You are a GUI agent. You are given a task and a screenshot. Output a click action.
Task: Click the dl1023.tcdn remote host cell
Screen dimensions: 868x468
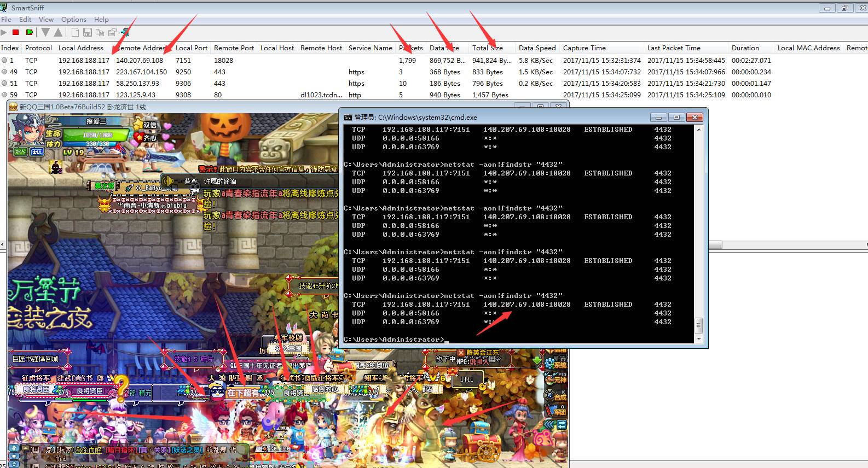click(x=321, y=95)
